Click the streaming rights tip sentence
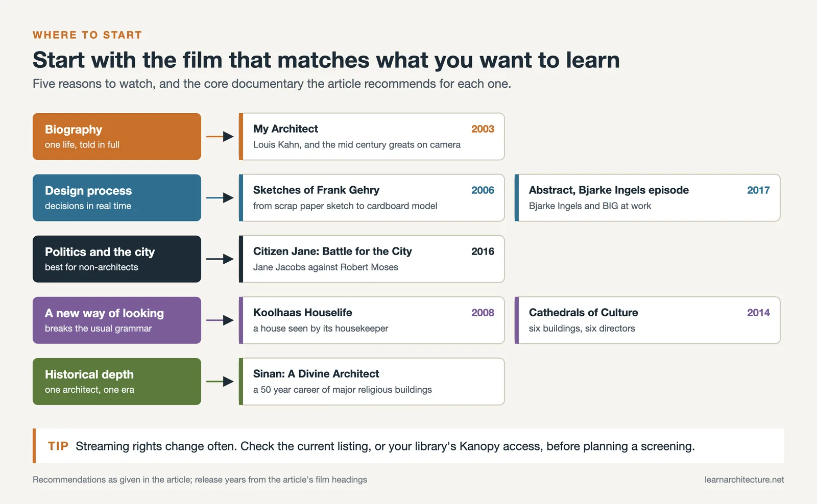The image size is (817, 504). (x=385, y=446)
